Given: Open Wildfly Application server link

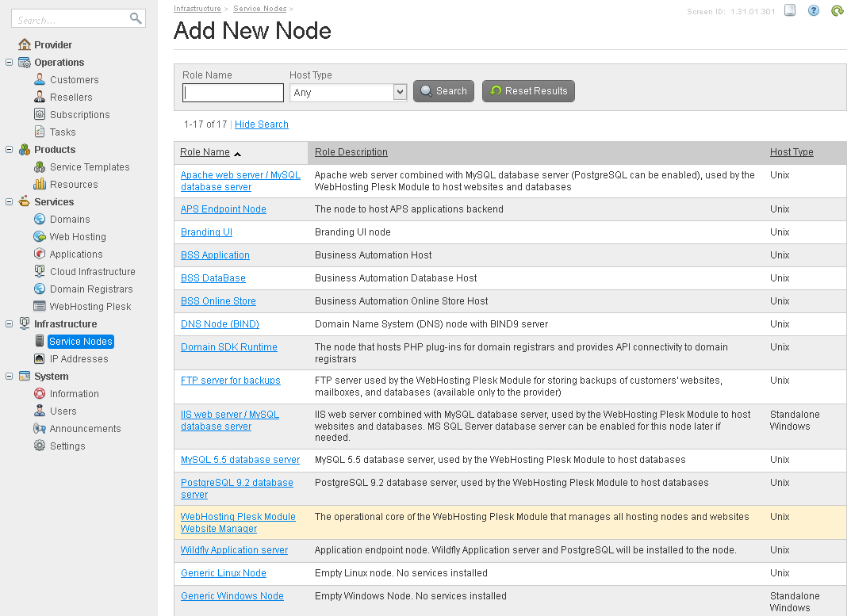Looking at the screenshot, I should point(234,549).
